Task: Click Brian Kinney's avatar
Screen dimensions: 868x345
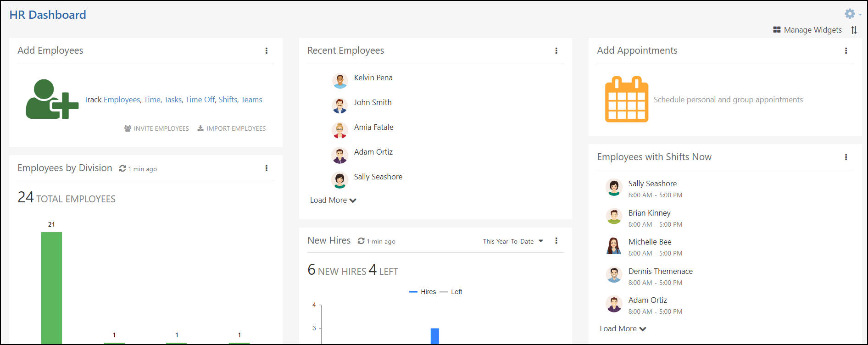Action: [x=614, y=216]
